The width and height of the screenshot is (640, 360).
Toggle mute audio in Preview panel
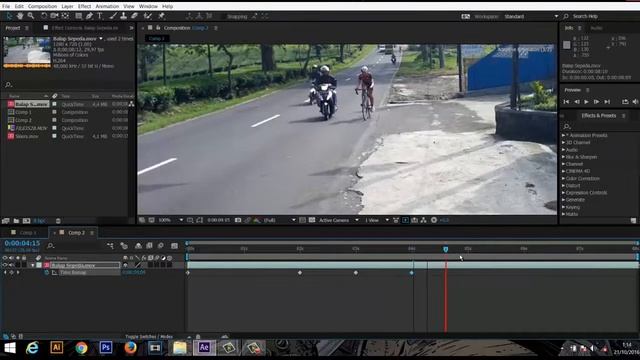[x=636, y=102]
